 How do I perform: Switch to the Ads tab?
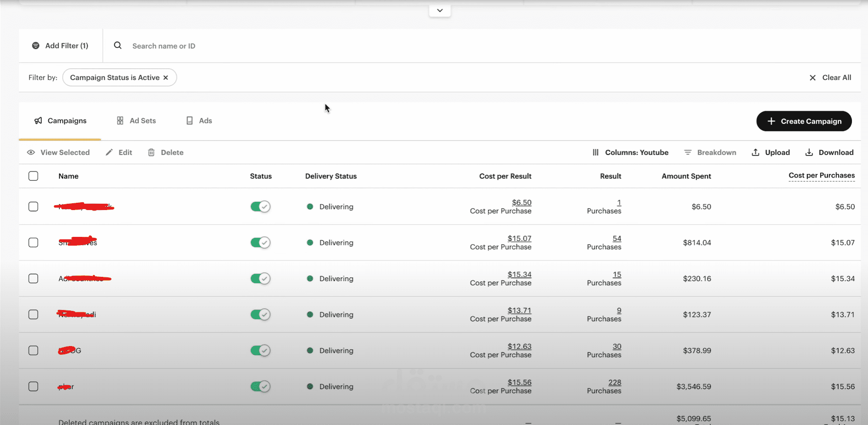pyautogui.click(x=199, y=121)
